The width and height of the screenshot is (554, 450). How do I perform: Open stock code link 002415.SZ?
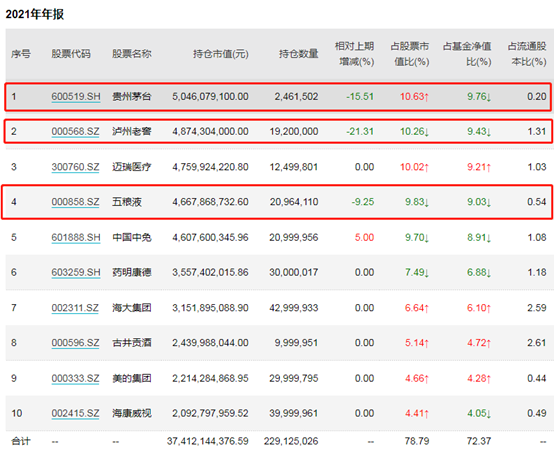[75, 413]
